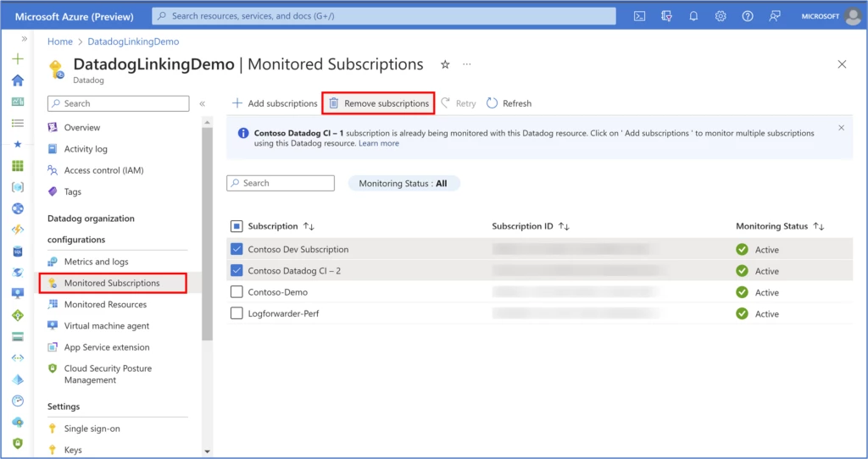Click the resource menu scrollbar down arrow
868x459 pixels.
(x=207, y=452)
